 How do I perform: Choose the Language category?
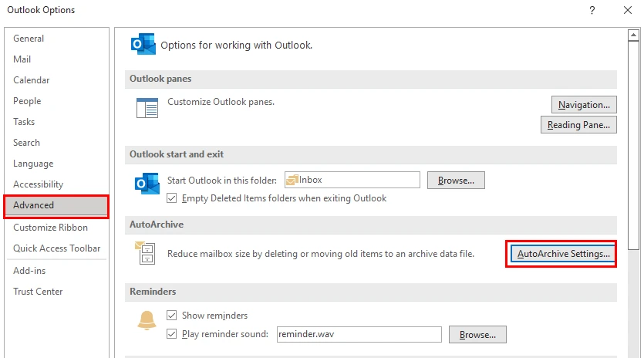(33, 164)
